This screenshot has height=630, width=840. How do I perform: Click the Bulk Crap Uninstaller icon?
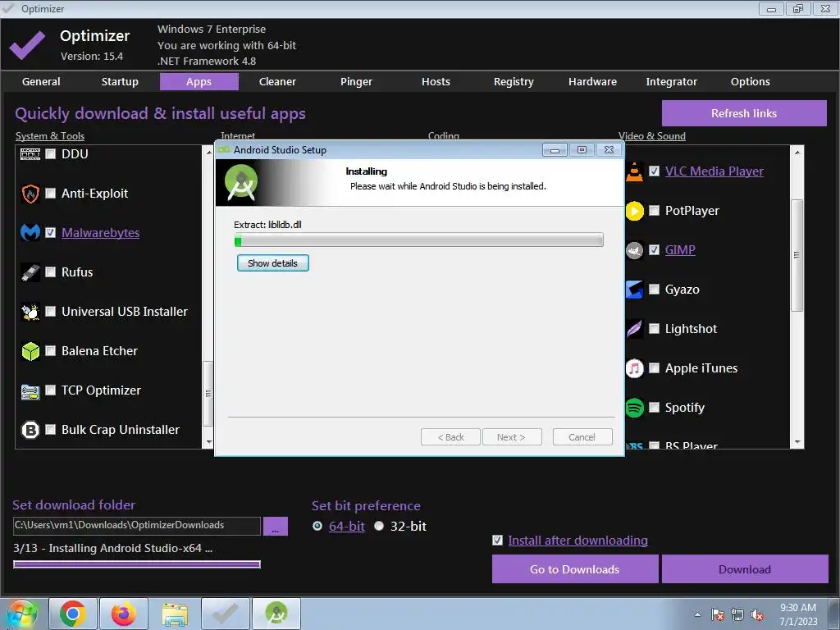pos(30,430)
